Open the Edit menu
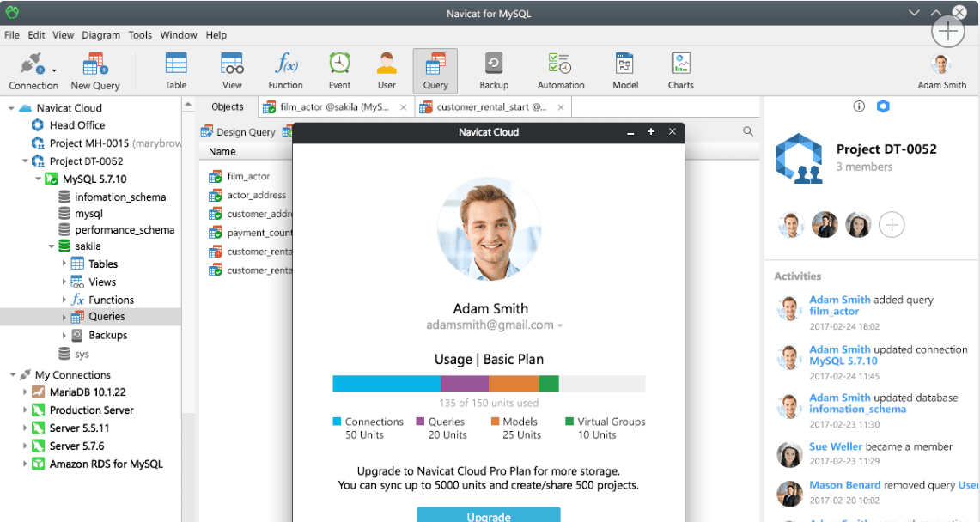This screenshot has height=522, width=980. tap(36, 35)
